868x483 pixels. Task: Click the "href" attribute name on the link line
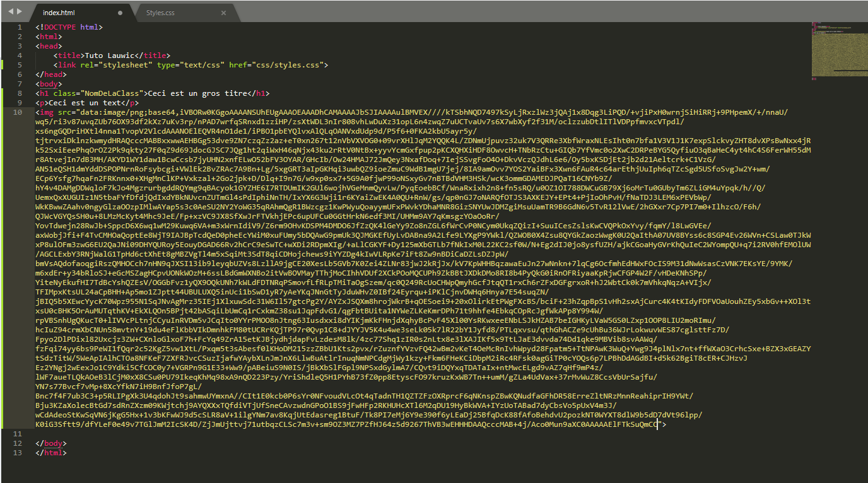[x=237, y=65]
